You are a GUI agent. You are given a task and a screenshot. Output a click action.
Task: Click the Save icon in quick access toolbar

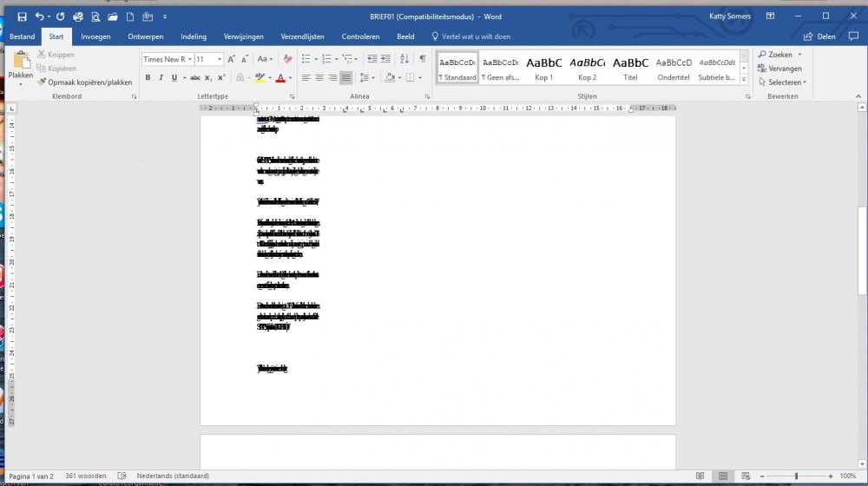pyautogui.click(x=22, y=16)
